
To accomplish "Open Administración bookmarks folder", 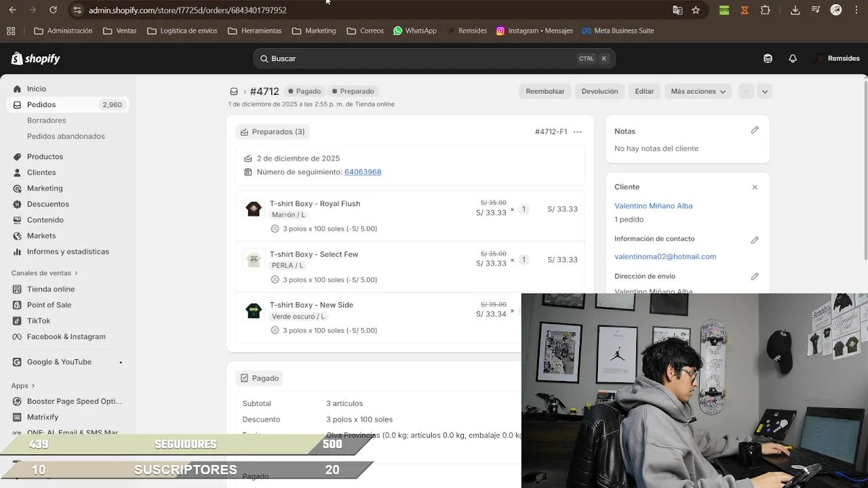I will pos(63,30).
